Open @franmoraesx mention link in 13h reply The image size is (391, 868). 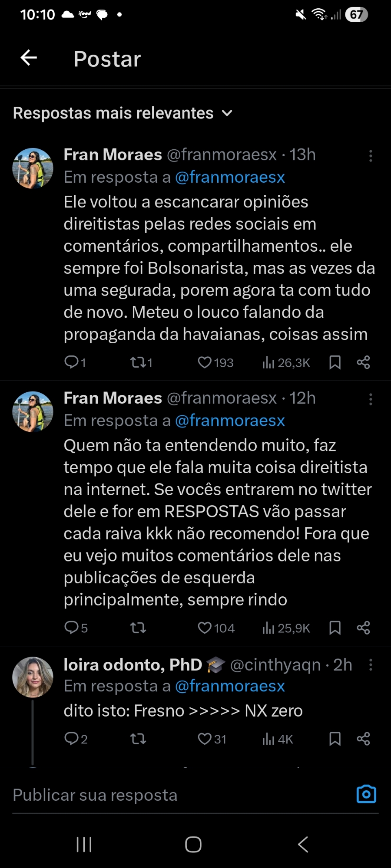coord(230,178)
